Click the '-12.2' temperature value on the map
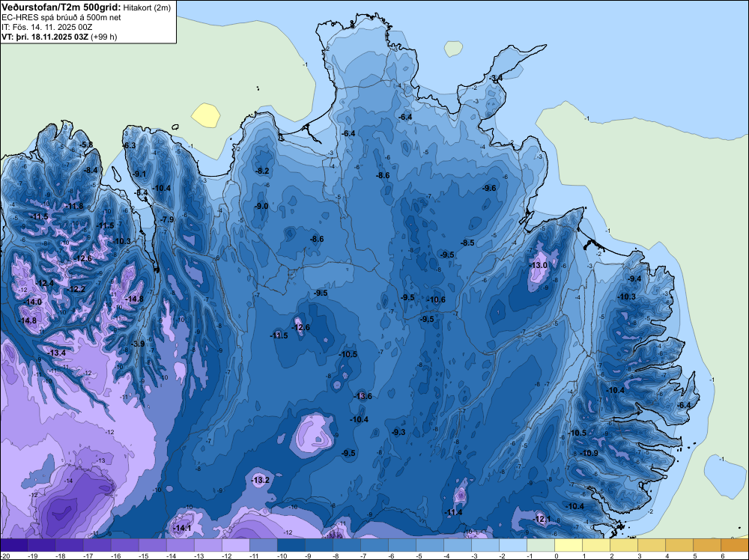 (x=76, y=289)
